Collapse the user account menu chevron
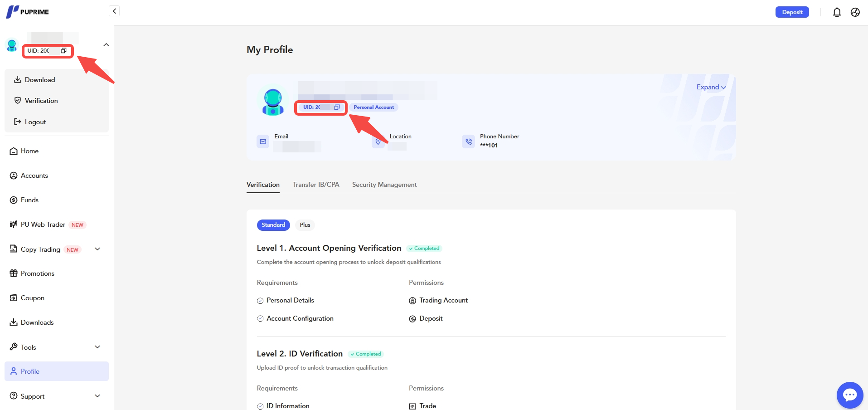The width and height of the screenshot is (868, 410). point(106,45)
